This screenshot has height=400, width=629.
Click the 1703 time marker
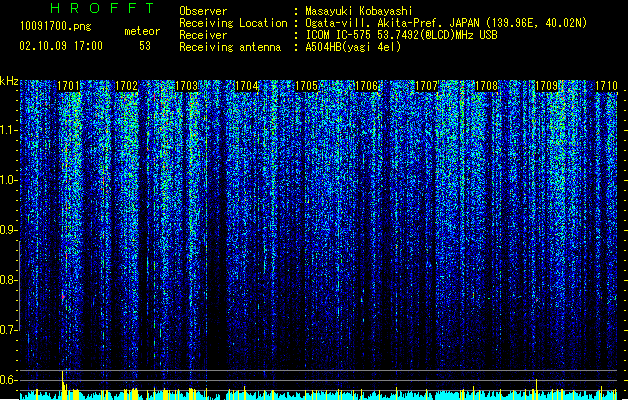click(x=187, y=86)
